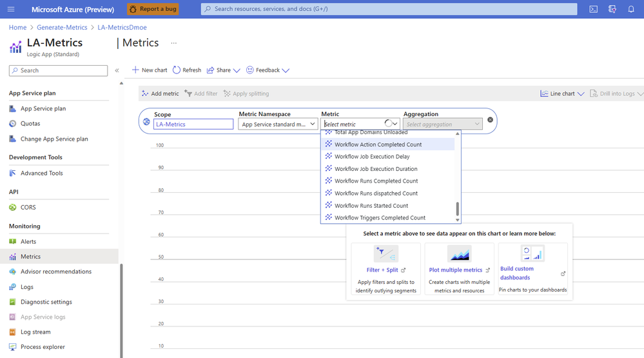
Task: Open the LA-MetricsDmoe breadcrumb link
Action: click(x=122, y=28)
